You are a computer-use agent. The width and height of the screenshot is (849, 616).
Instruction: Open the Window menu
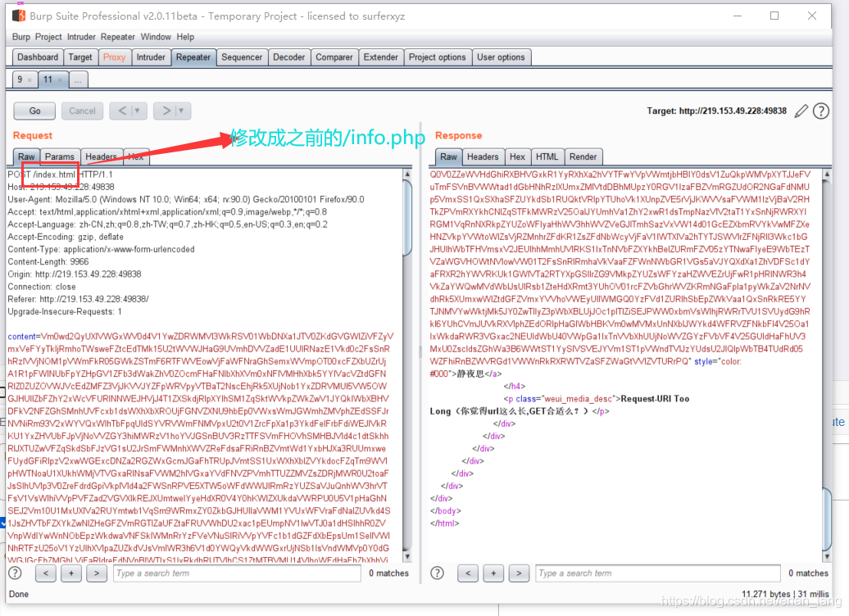coord(156,37)
